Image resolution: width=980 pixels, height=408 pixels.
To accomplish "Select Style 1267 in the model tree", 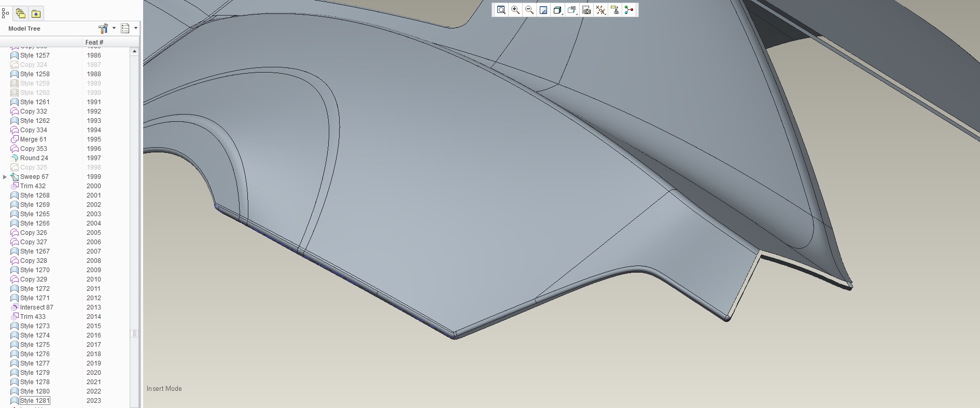I will tap(35, 251).
